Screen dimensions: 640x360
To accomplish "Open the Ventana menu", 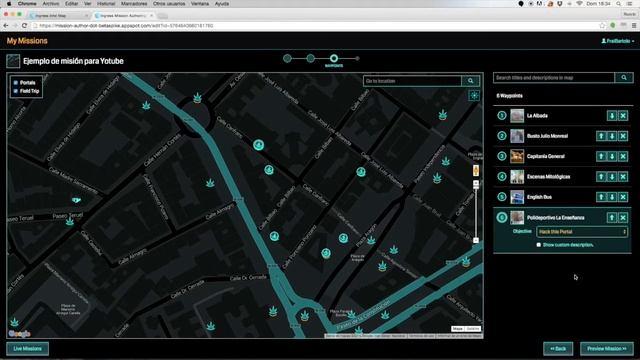I will pos(200,4).
